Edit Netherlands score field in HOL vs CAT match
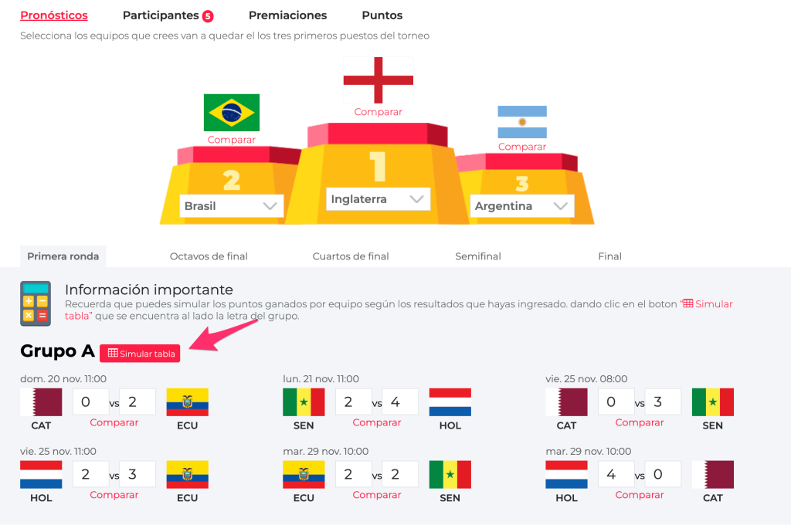This screenshot has width=791, height=532. point(616,474)
